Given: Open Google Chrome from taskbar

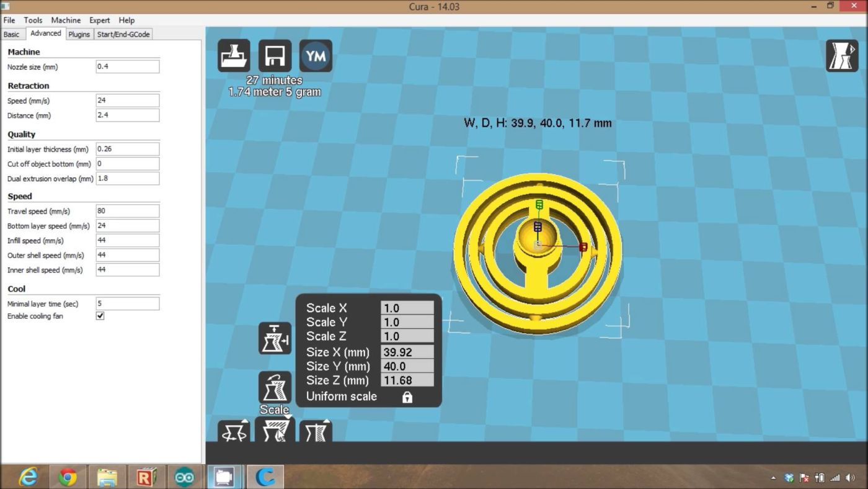Looking at the screenshot, I should [x=68, y=477].
